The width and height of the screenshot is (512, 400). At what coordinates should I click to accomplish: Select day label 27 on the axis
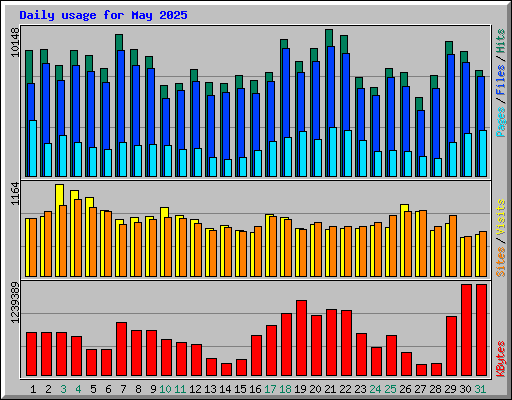420,389
